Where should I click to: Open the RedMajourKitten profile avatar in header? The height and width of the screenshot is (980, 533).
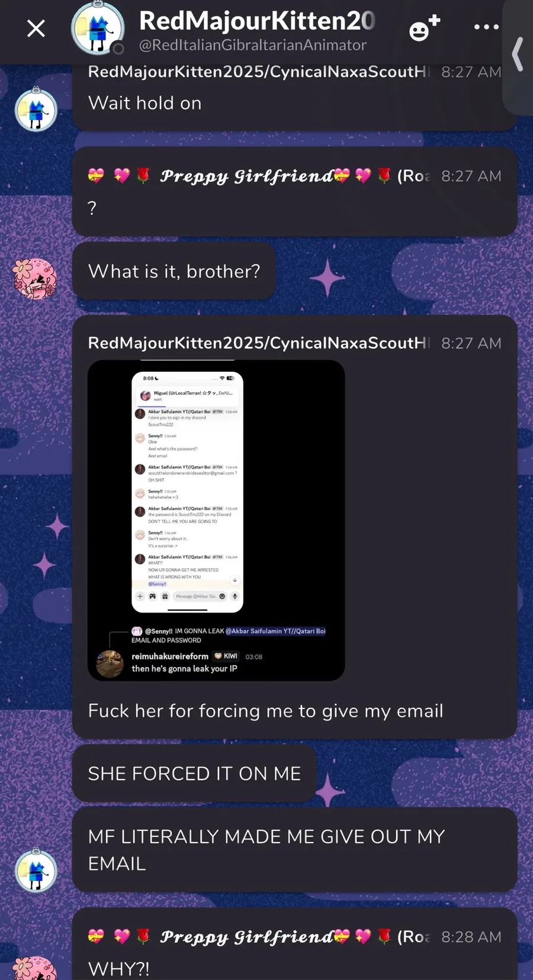pos(98,28)
